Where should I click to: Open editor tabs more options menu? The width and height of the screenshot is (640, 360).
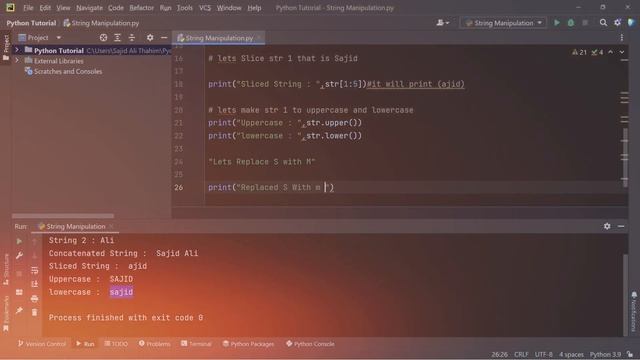point(622,38)
